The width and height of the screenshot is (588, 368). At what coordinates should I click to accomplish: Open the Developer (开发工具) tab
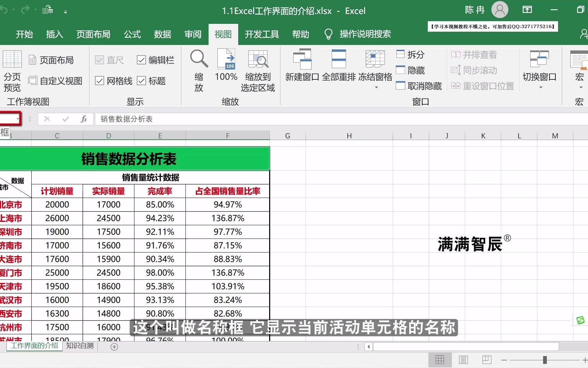pos(262,34)
